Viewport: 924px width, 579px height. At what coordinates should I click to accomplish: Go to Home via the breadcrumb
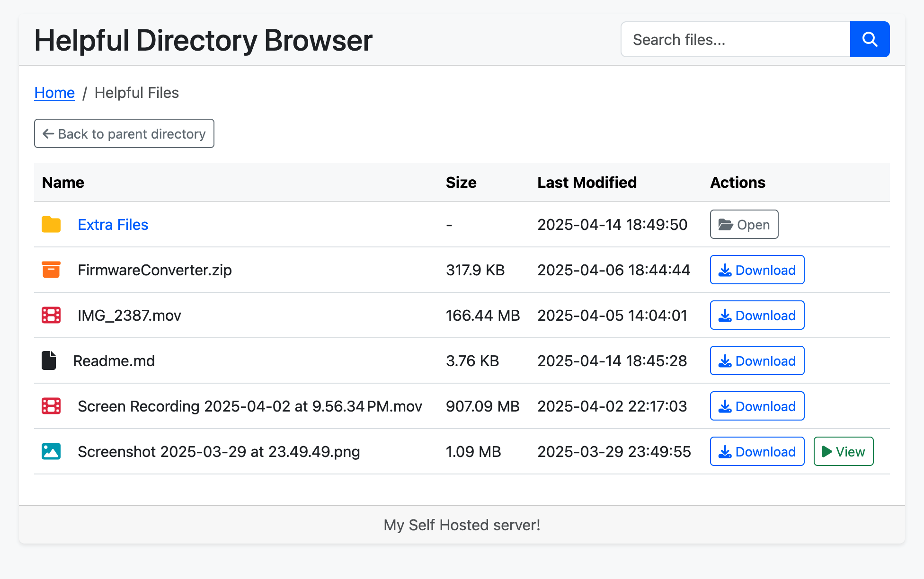click(x=54, y=93)
